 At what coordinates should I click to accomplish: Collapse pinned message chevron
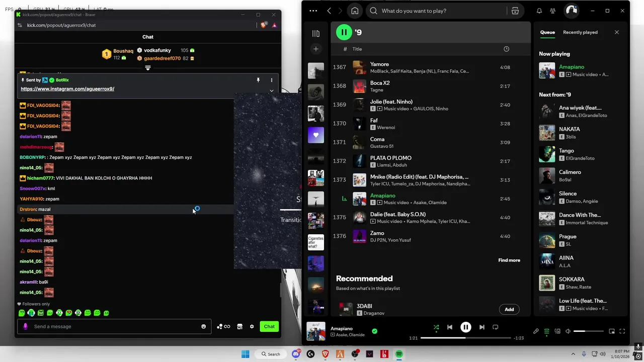272,91
